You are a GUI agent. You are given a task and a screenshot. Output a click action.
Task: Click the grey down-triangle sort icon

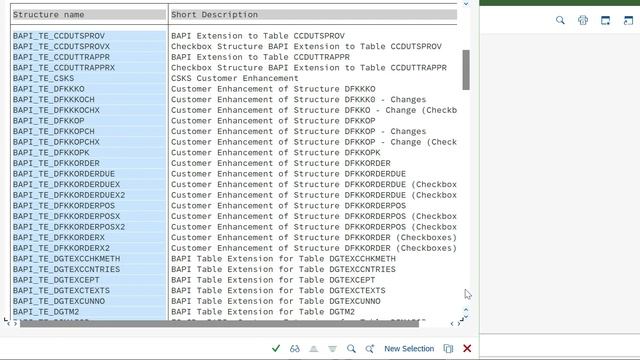332,349
